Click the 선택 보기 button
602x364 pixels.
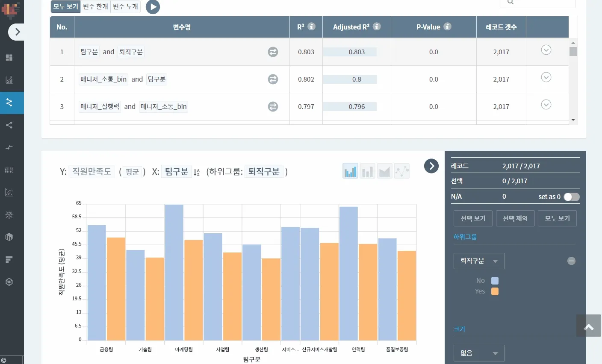pos(473,218)
